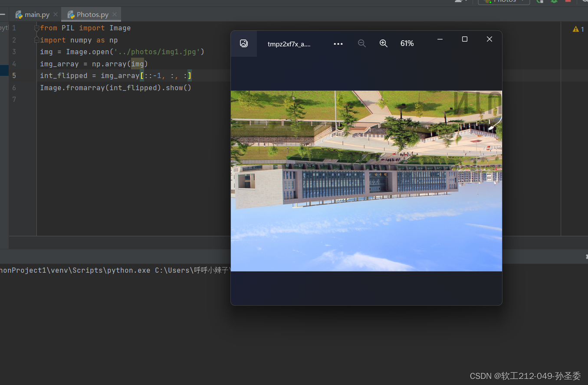
Task: Click the 61% zoom level control
Action: [407, 43]
